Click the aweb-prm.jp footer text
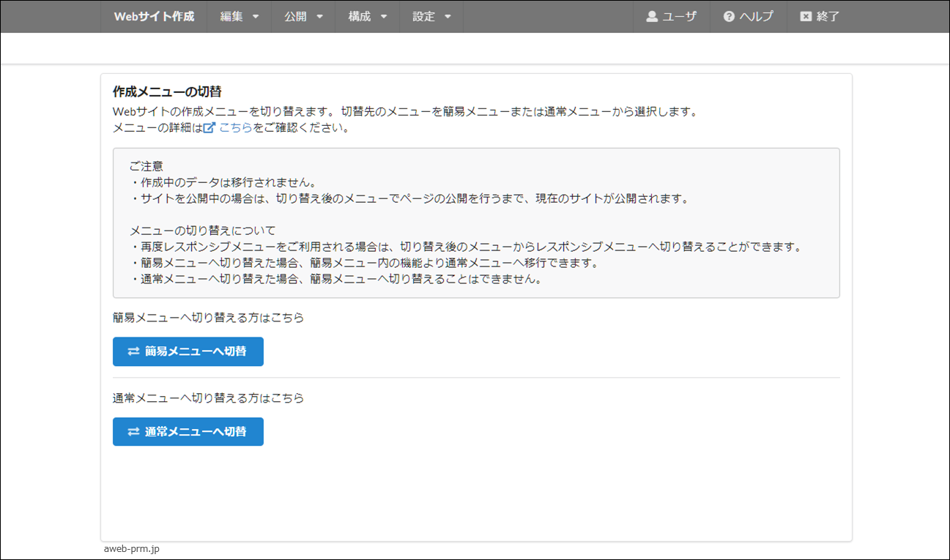The image size is (950, 560). tap(131, 548)
